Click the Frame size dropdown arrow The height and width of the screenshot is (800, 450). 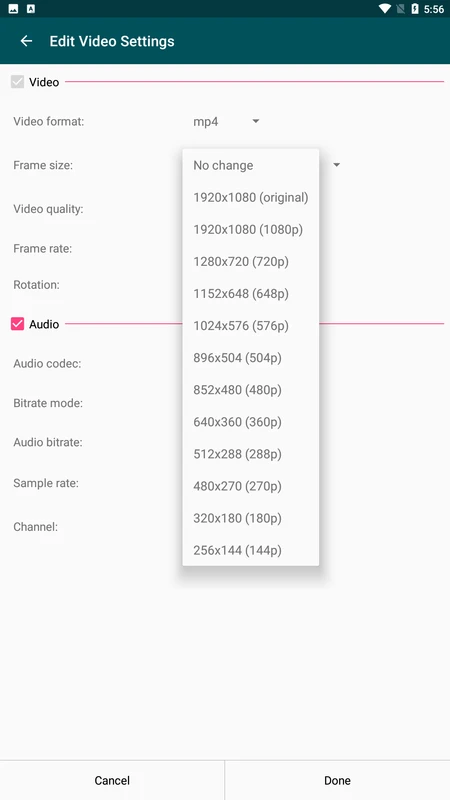[x=336, y=165]
